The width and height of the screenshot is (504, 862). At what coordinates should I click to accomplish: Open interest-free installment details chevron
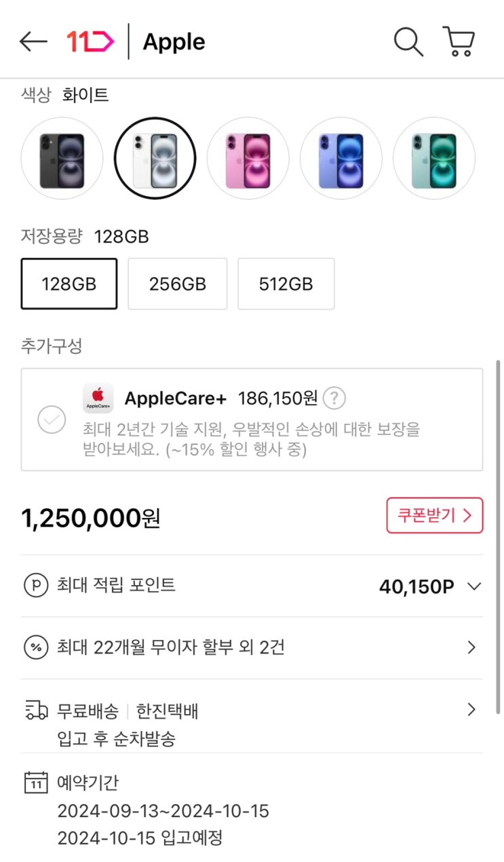pos(472,648)
